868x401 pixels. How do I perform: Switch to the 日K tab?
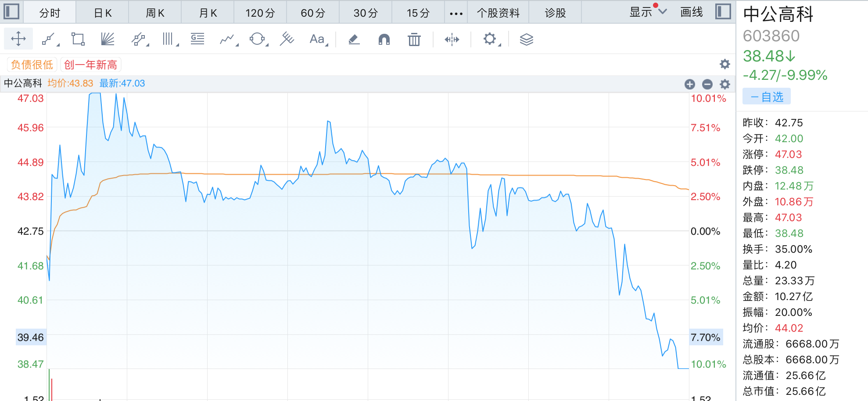[x=103, y=13]
